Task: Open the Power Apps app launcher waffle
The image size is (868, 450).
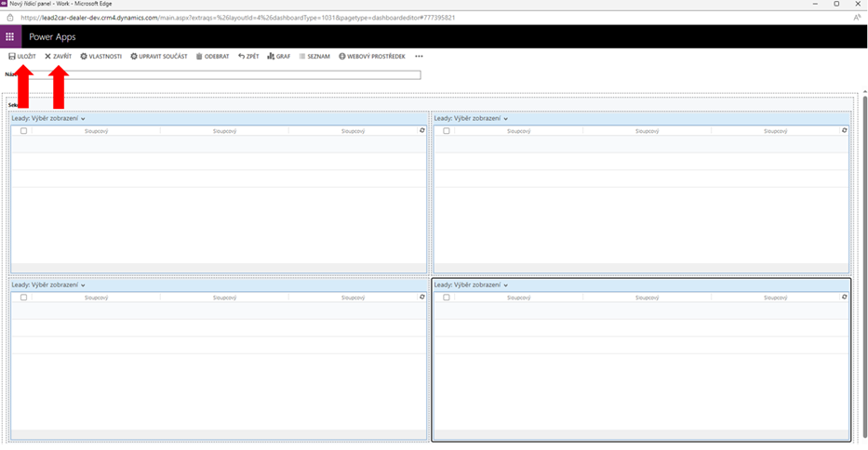Action: [10, 37]
